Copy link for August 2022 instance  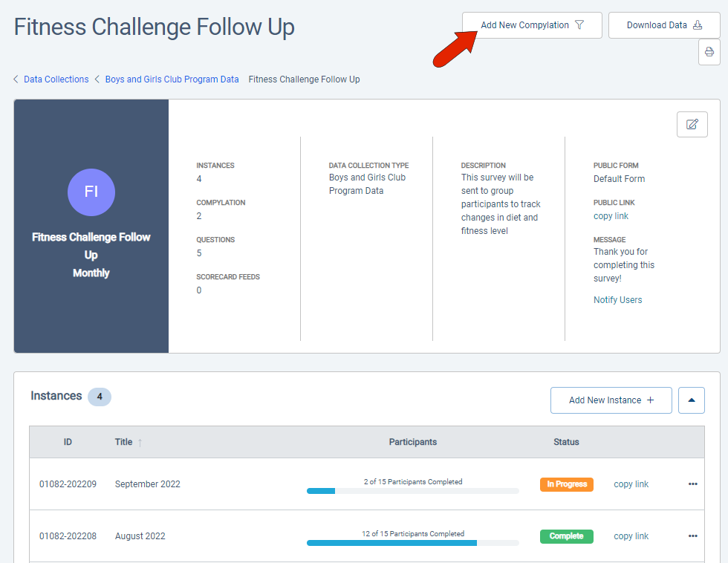631,536
